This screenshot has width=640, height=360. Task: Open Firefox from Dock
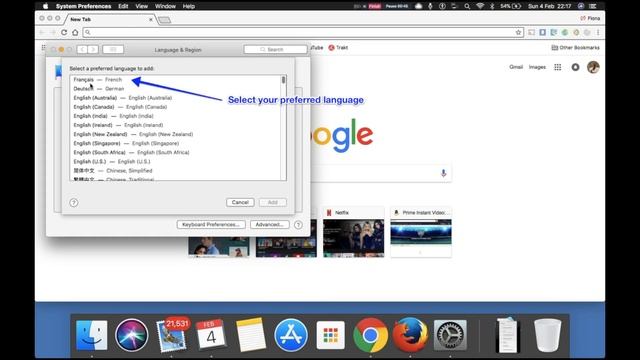(410, 335)
